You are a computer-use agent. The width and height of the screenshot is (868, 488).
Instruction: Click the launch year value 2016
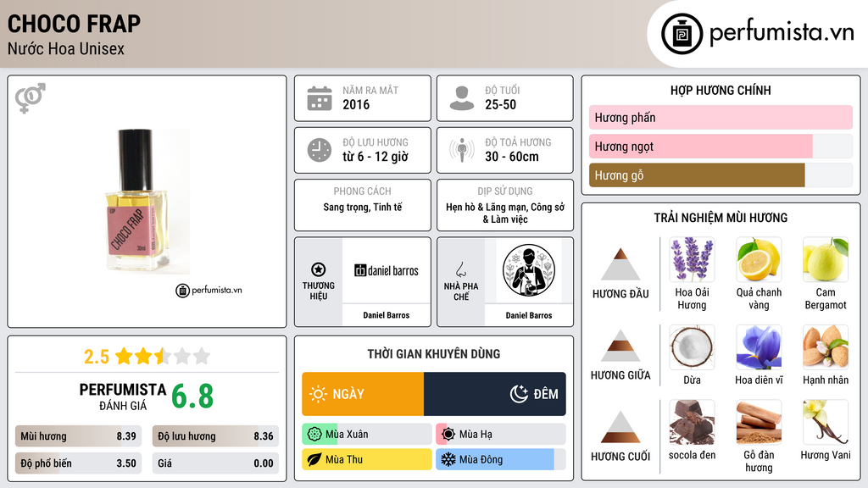click(x=356, y=104)
